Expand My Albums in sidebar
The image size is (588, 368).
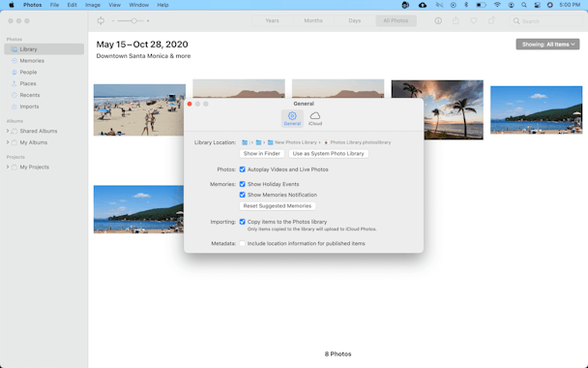point(8,142)
